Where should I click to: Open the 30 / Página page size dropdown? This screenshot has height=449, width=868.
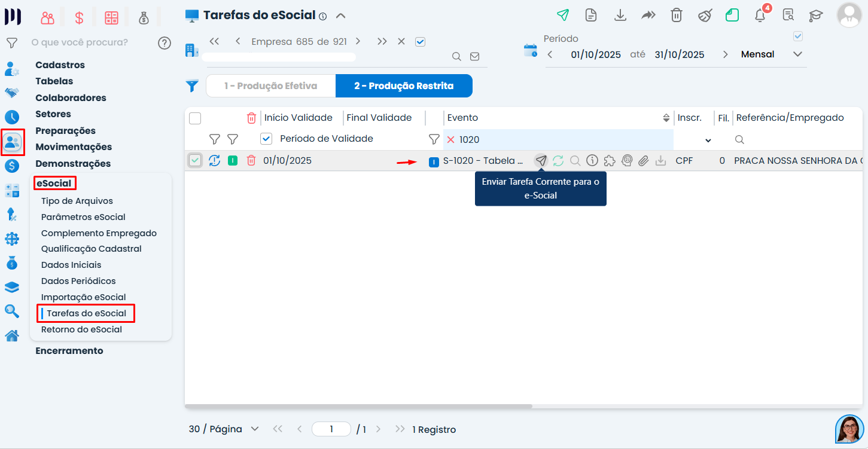click(224, 429)
